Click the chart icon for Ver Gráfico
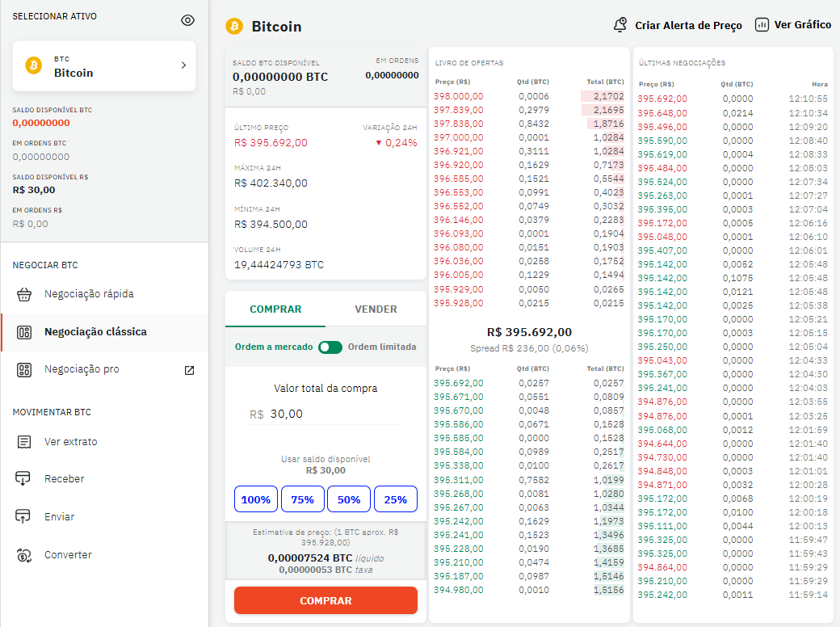Image resolution: width=840 pixels, height=627 pixels. point(762,25)
